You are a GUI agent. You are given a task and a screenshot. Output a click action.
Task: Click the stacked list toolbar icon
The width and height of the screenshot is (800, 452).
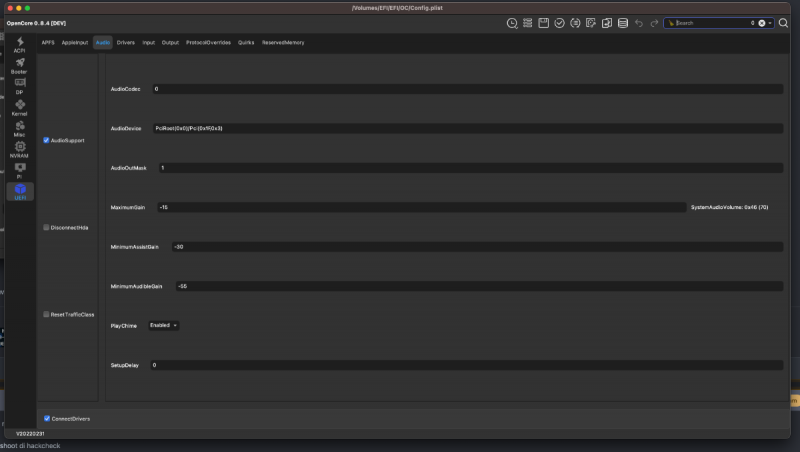pos(528,23)
